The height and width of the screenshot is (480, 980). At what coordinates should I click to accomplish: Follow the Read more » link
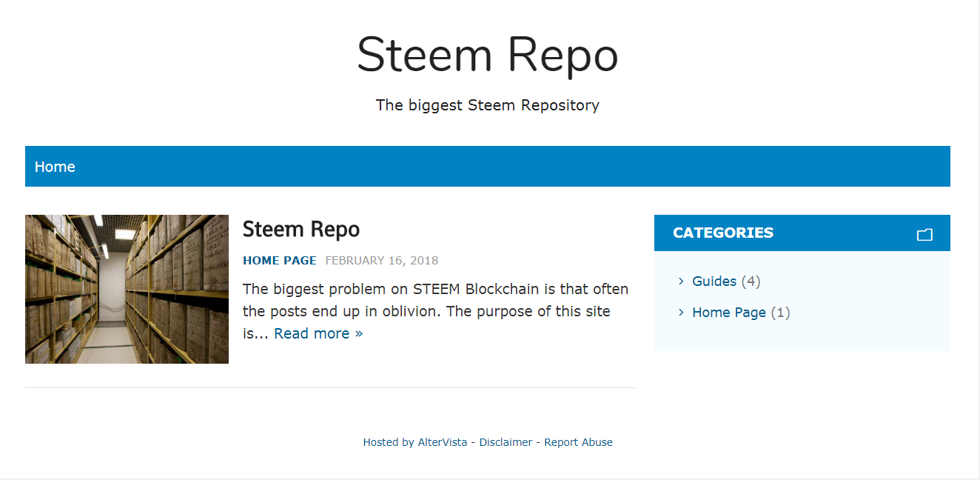tap(318, 333)
